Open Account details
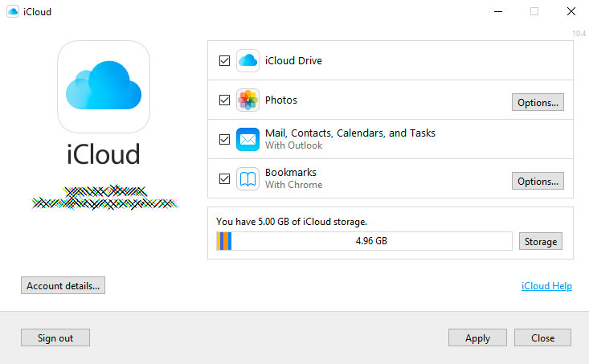Image resolution: width=589 pixels, height=364 pixels. click(63, 285)
